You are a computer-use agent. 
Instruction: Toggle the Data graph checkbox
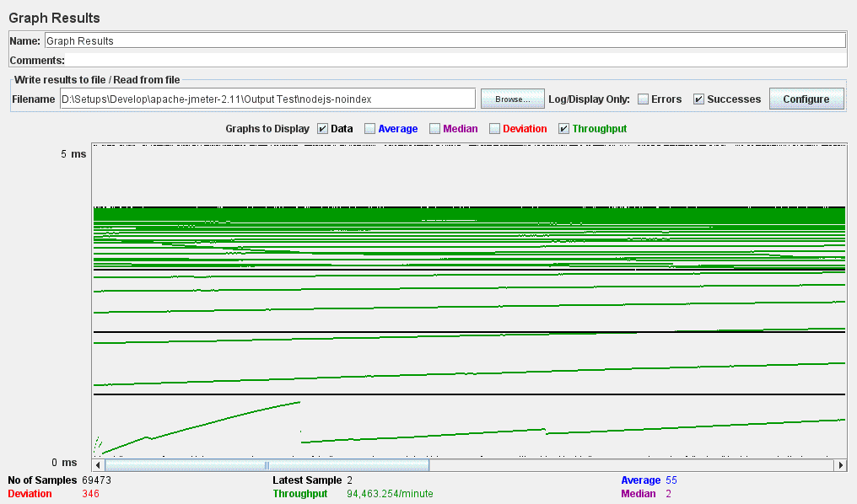coord(322,129)
